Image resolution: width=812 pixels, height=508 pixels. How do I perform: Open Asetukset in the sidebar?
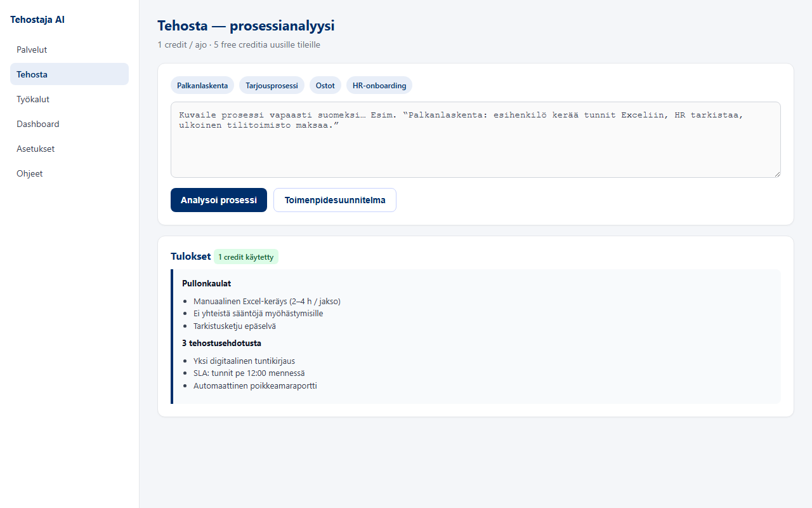[69, 149]
